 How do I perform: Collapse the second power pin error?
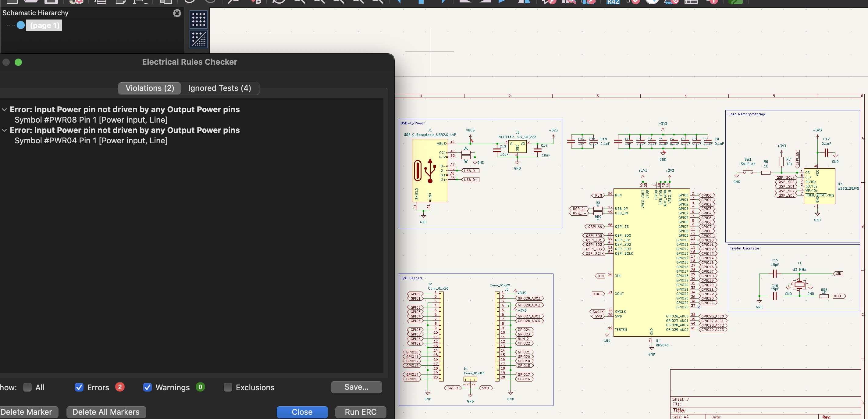[4, 131]
